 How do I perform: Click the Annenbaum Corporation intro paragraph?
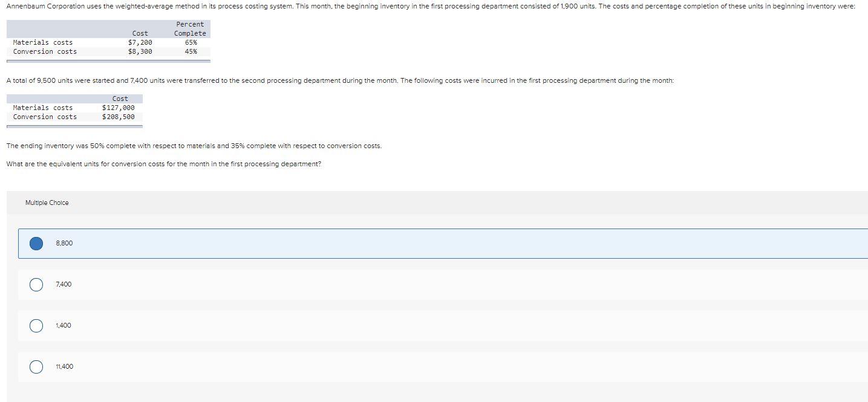coord(431,5)
